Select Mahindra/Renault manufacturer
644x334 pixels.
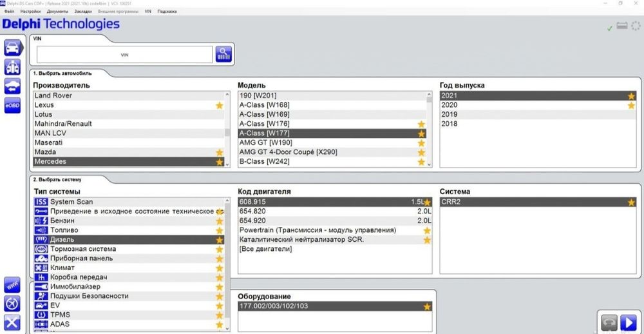pyautogui.click(x=129, y=124)
